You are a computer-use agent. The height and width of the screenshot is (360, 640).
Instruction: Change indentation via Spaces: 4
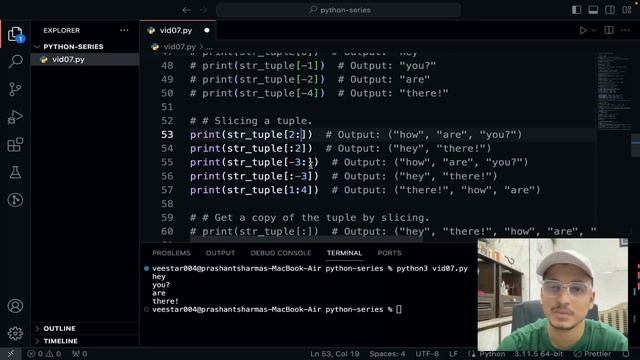point(387,354)
